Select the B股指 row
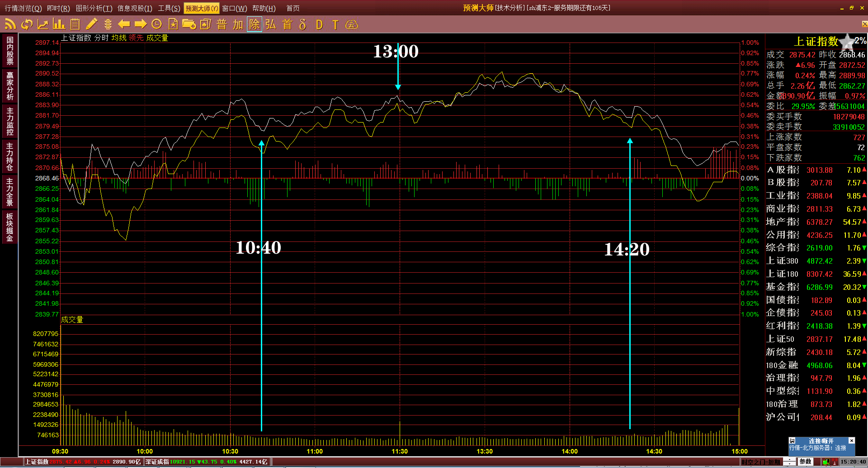The image size is (868, 468). [x=816, y=183]
